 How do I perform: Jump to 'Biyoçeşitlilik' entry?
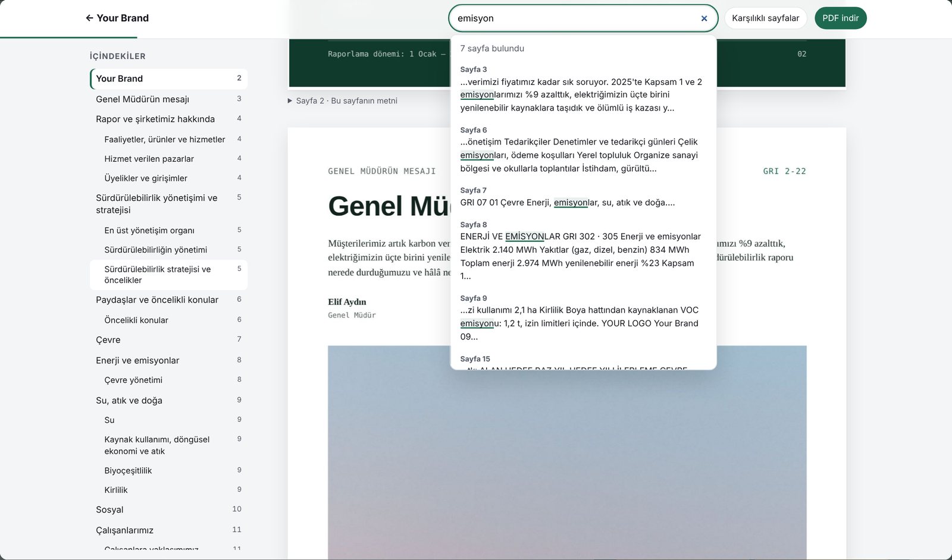point(169,471)
